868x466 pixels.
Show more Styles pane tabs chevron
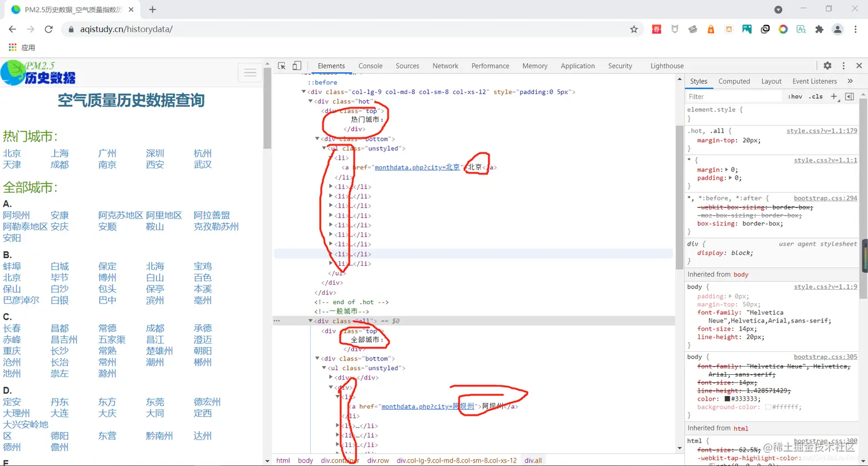pyautogui.click(x=850, y=81)
